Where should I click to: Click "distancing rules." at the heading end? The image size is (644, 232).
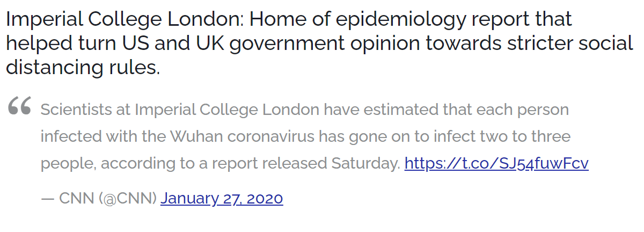click(x=83, y=68)
